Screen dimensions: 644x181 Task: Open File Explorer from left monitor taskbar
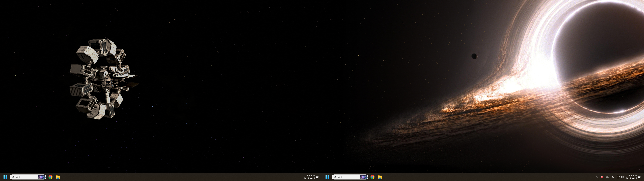[58, 177]
